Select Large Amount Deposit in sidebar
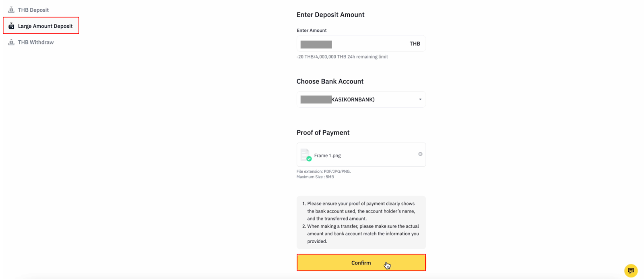The image size is (644, 279). [x=45, y=26]
